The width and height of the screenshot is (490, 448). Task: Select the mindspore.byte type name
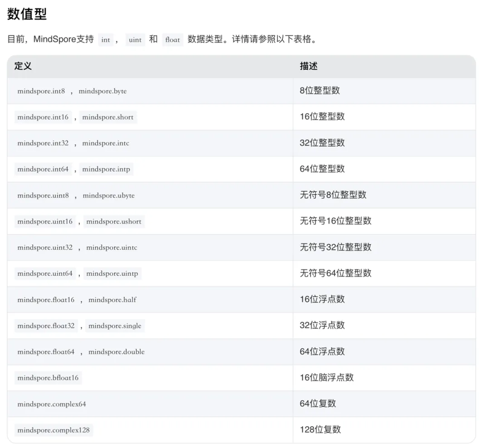click(103, 91)
